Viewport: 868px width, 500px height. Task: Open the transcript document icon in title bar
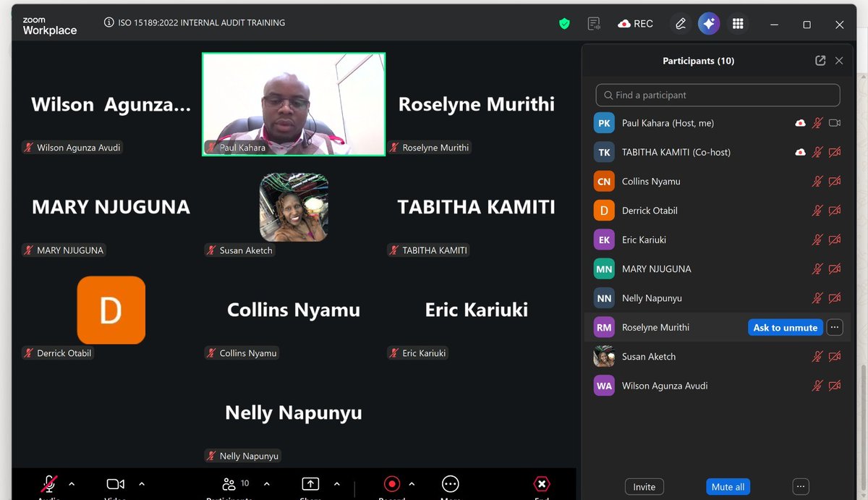pos(595,24)
